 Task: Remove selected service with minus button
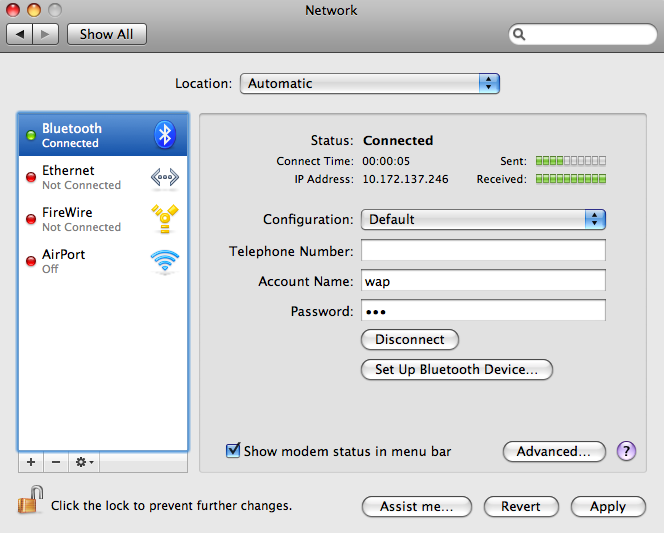56,462
